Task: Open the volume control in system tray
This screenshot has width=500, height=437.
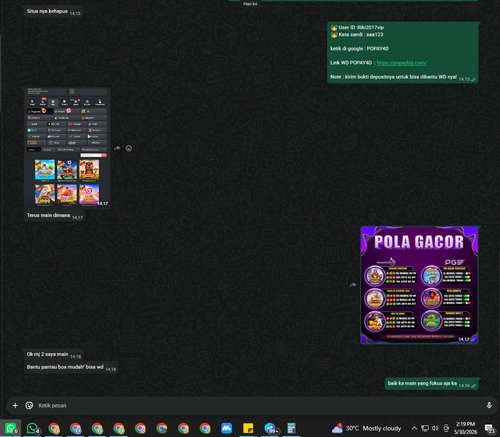Action: point(435,428)
